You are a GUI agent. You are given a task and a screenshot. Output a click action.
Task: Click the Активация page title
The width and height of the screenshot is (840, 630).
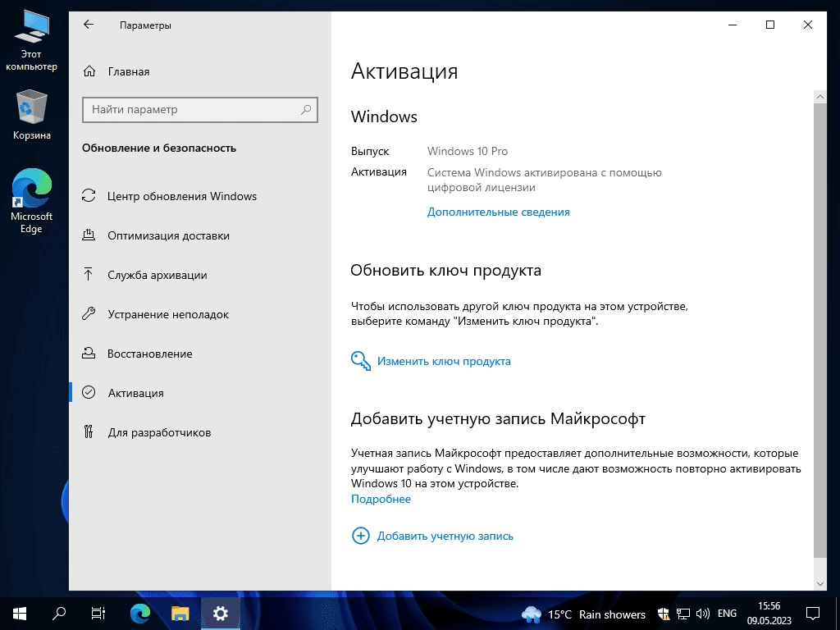[x=404, y=71]
